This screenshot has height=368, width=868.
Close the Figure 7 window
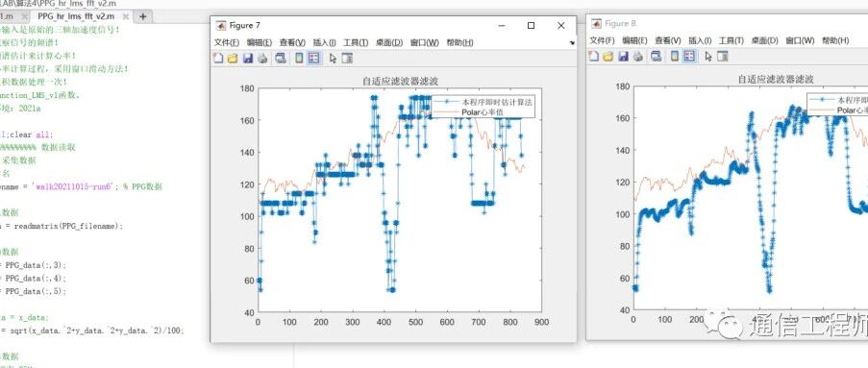point(560,25)
